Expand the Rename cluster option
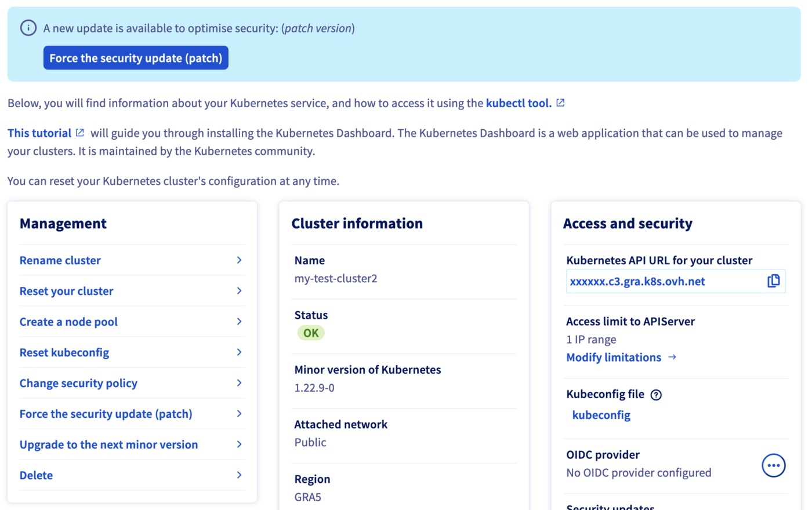812x510 pixels. 60,260
